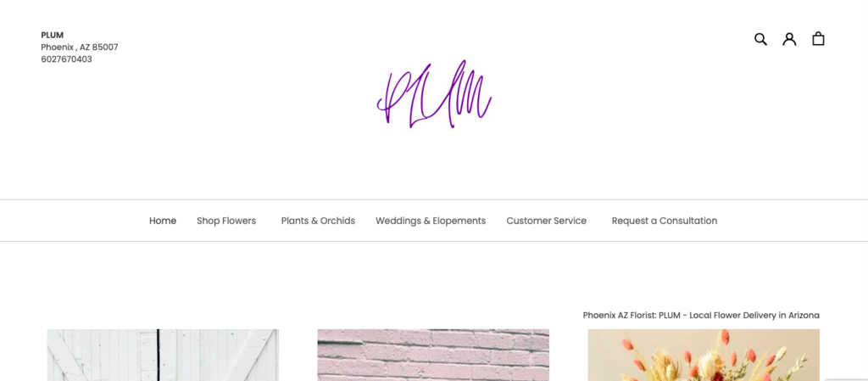Go to the Home menu item

click(x=163, y=221)
